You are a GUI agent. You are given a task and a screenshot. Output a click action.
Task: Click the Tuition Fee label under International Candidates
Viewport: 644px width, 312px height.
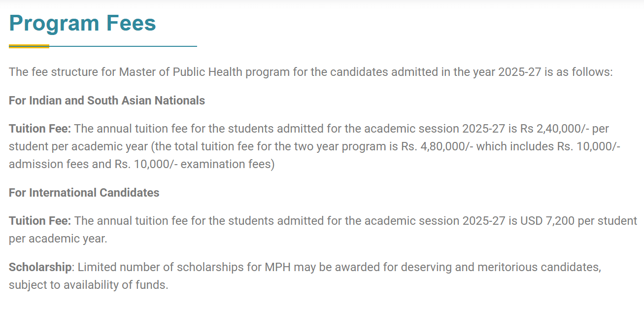coord(40,221)
